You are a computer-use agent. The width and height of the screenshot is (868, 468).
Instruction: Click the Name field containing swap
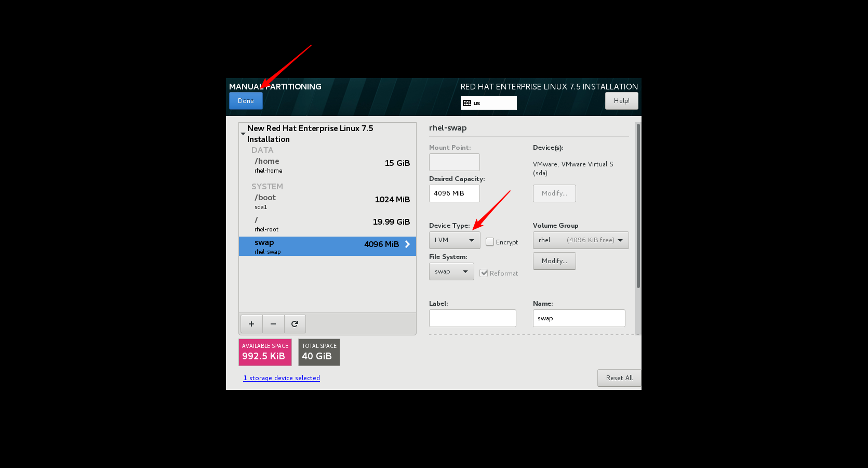(579, 318)
